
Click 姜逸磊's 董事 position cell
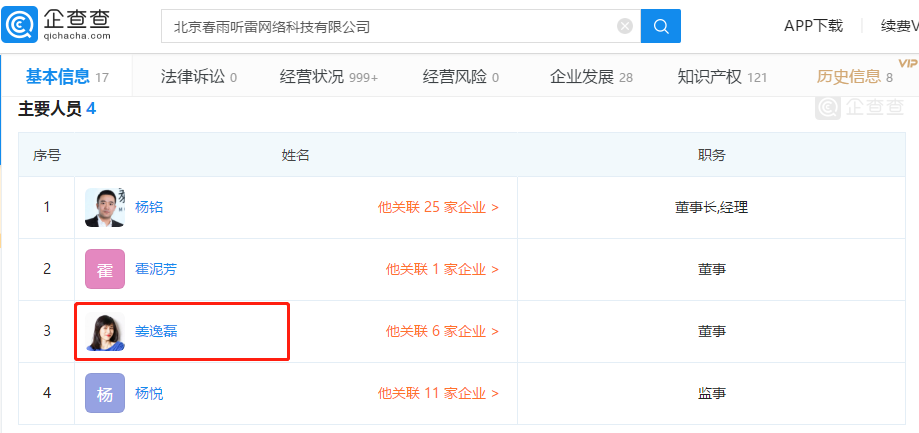712,331
